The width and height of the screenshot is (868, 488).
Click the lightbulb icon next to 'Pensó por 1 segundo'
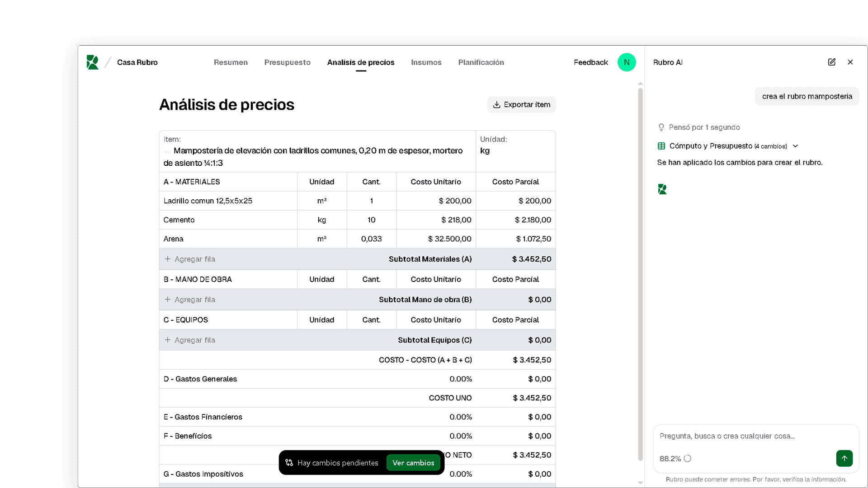(x=661, y=127)
